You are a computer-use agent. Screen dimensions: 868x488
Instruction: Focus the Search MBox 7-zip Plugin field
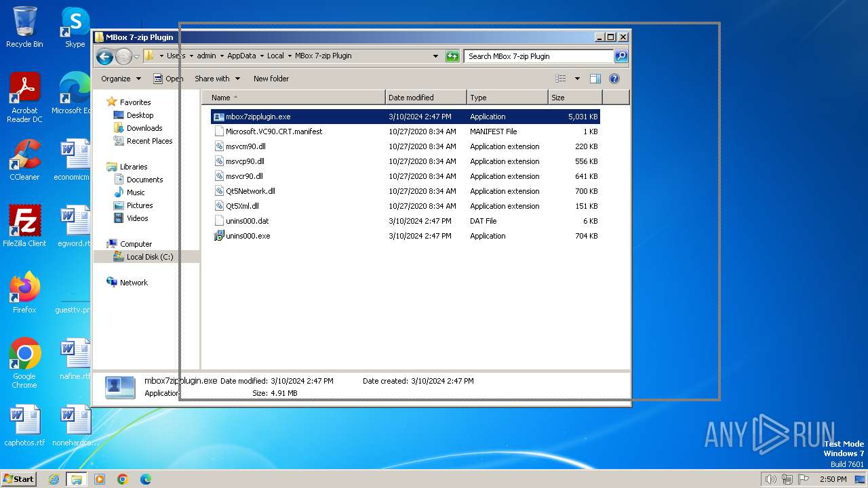[x=539, y=56]
